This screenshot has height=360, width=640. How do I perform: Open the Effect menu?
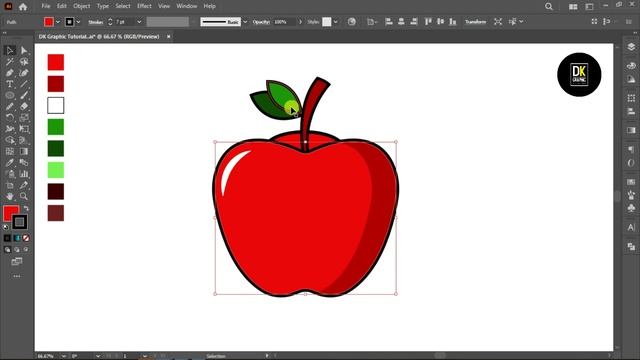144,6
